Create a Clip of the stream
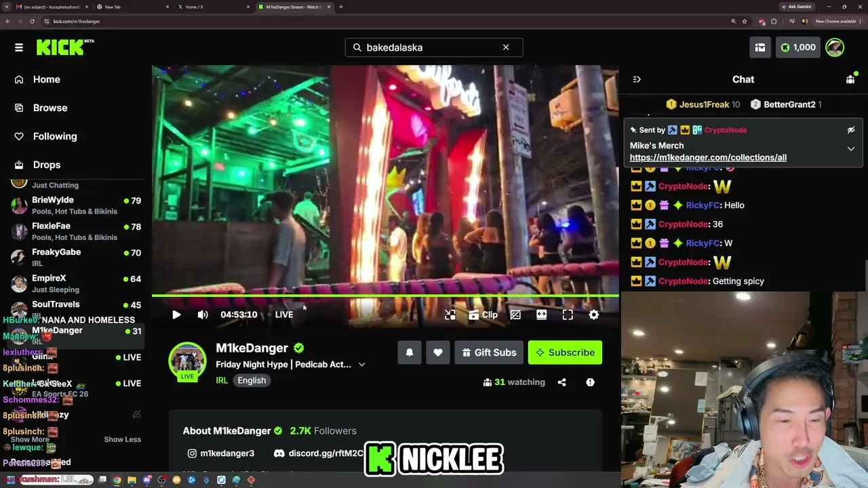Image resolution: width=868 pixels, height=488 pixels. (x=483, y=314)
